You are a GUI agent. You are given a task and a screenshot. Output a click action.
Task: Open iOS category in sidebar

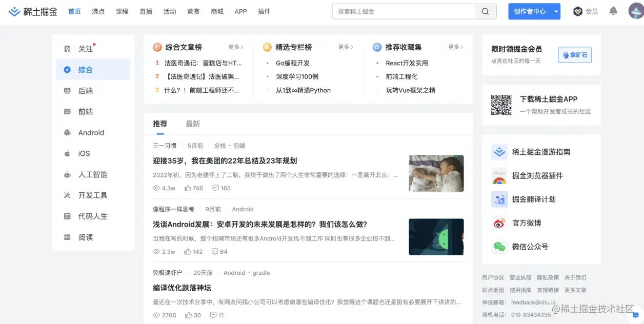93,154
